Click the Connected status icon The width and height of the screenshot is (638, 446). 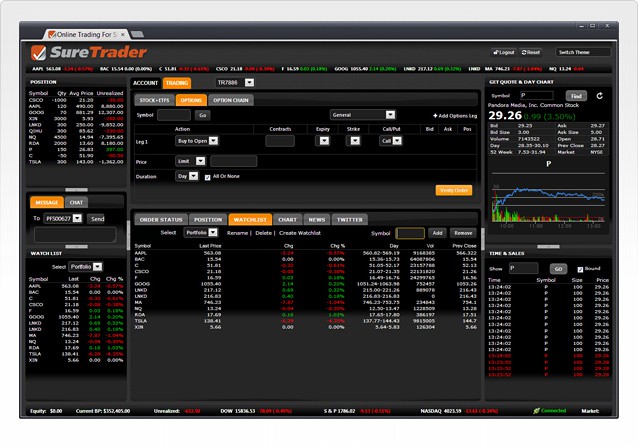coord(536,411)
